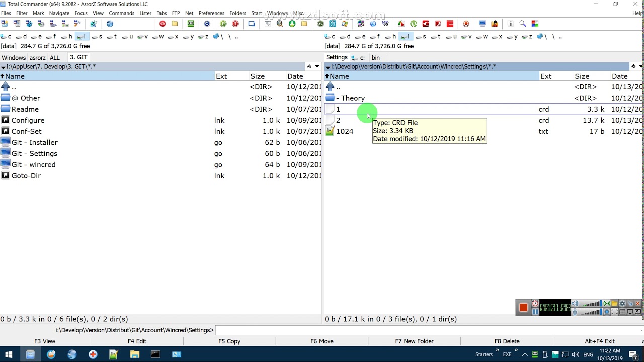This screenshot has width=644, height=362.
Task: Click the command line input field
Action: [x=429, y=330]
